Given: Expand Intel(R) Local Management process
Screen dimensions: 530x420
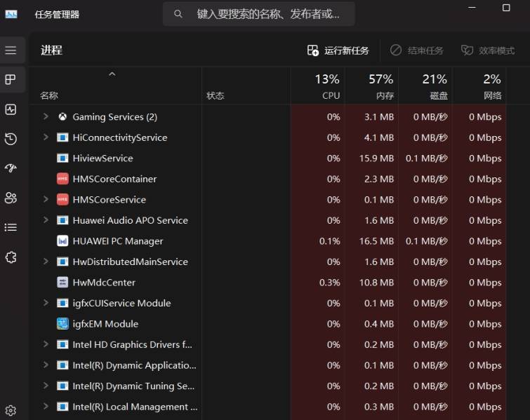Looking at the screenshot, I should pos(46,406).
